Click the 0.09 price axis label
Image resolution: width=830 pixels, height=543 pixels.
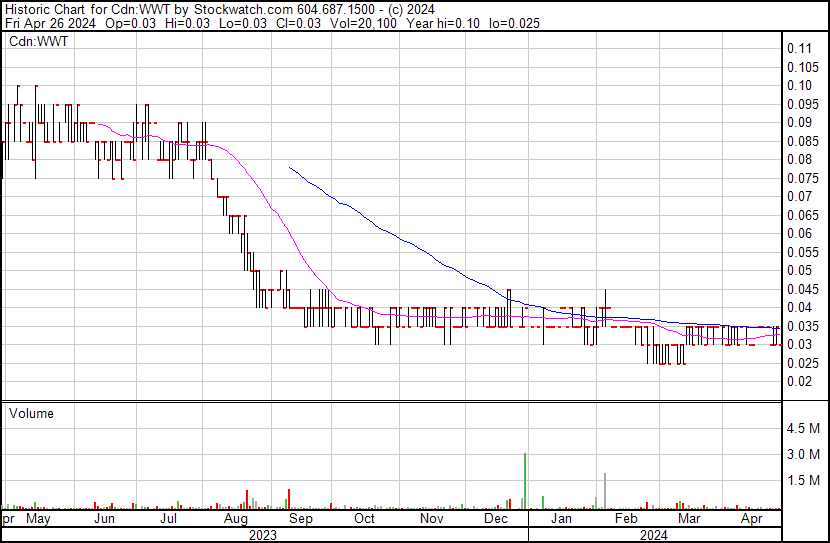point(799,122)
